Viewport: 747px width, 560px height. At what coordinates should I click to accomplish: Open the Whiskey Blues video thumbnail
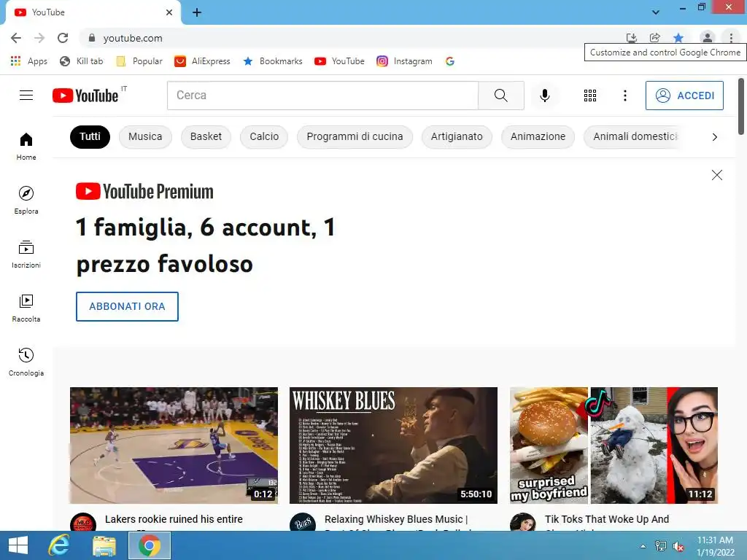(x=393, y=446)
